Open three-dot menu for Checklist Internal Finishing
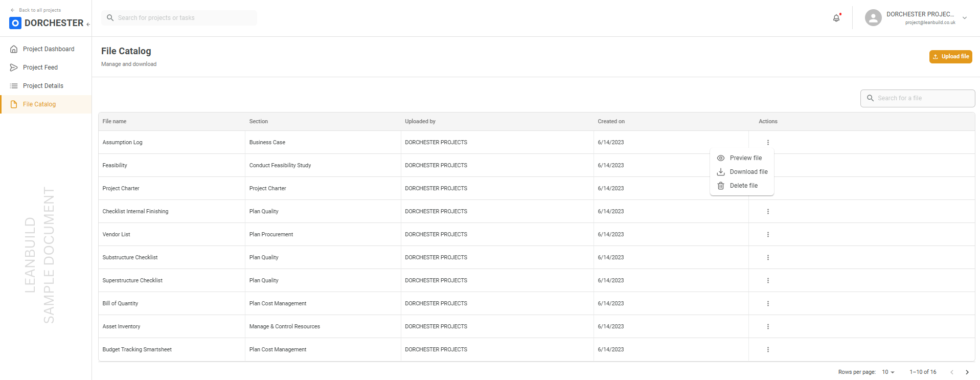The width and height of the screenshot is (980, 380). (x=768, y=211)
